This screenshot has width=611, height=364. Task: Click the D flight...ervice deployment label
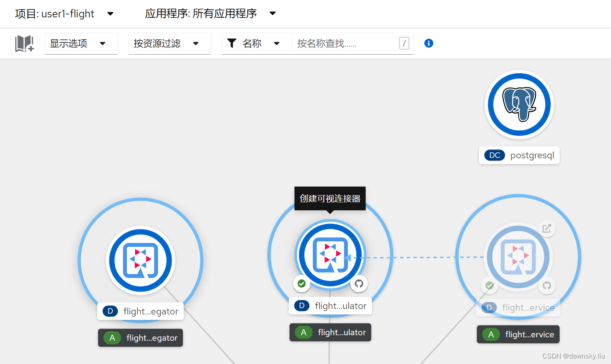[x=518, y=308]
